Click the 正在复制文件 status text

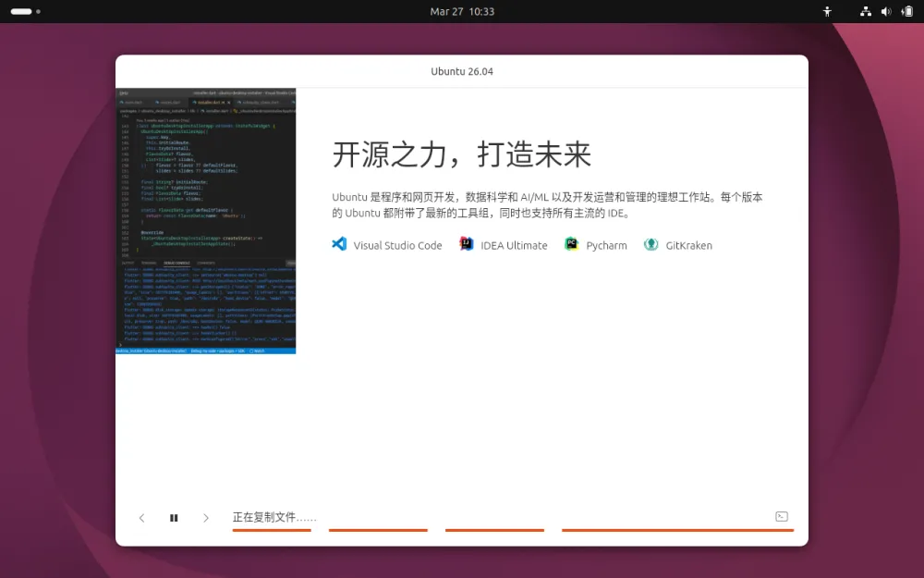click(274, 517)
